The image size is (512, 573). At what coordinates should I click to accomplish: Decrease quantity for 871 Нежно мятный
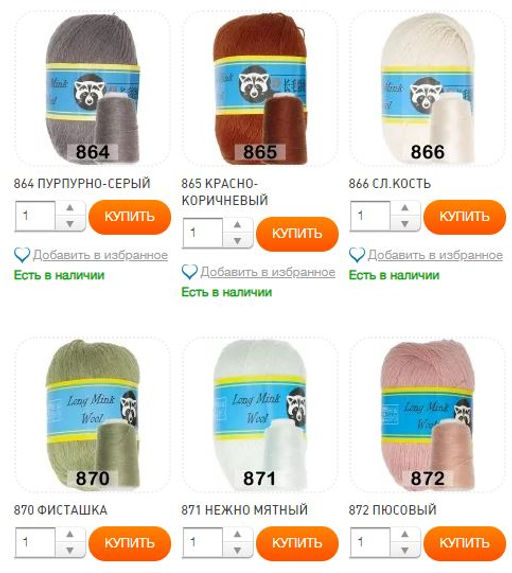(x=238, y=550)
